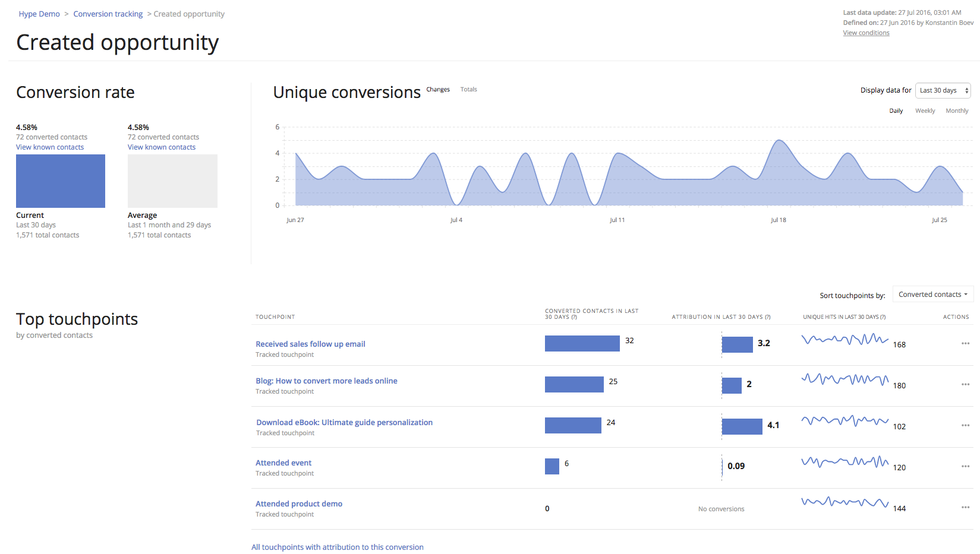
Task: Click unique hits sparkline for Attended product demo
Action: (844, 502)
